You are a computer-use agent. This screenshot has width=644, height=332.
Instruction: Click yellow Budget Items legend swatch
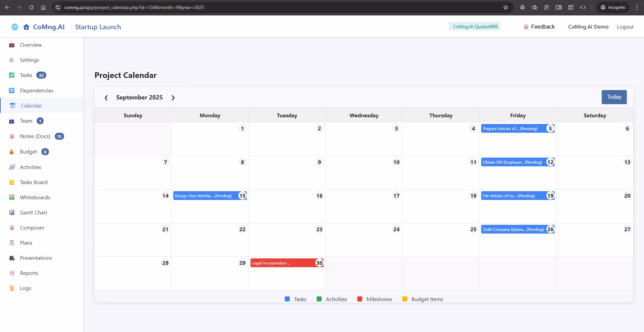(405, 299)
